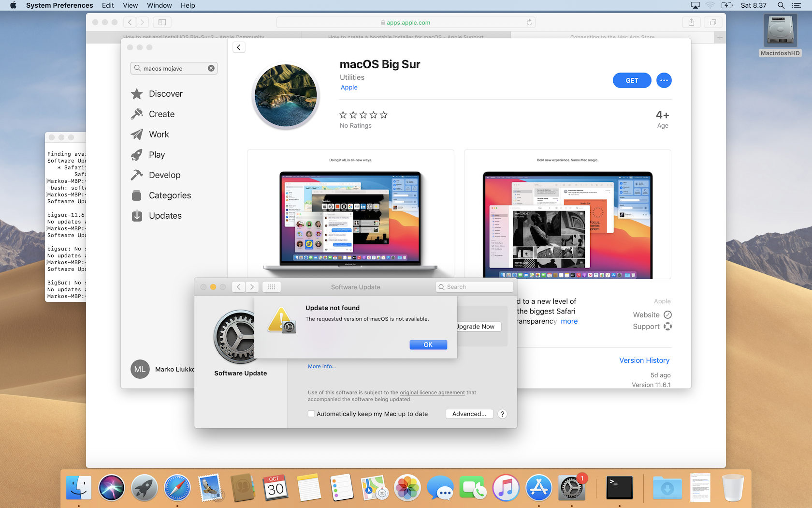Open second Big Sur screenshot thumbnail
The image size is (812, 508).
click(567, 214)
